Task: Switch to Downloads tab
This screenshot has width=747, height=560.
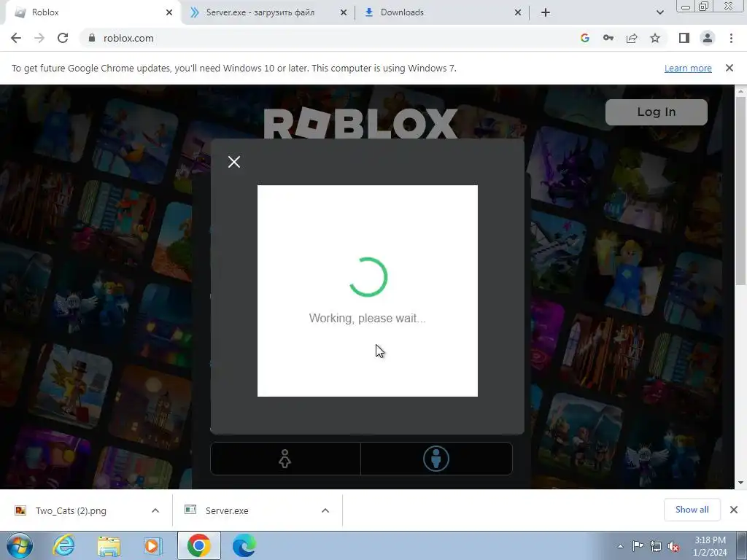Action: [x=442, y=12]
